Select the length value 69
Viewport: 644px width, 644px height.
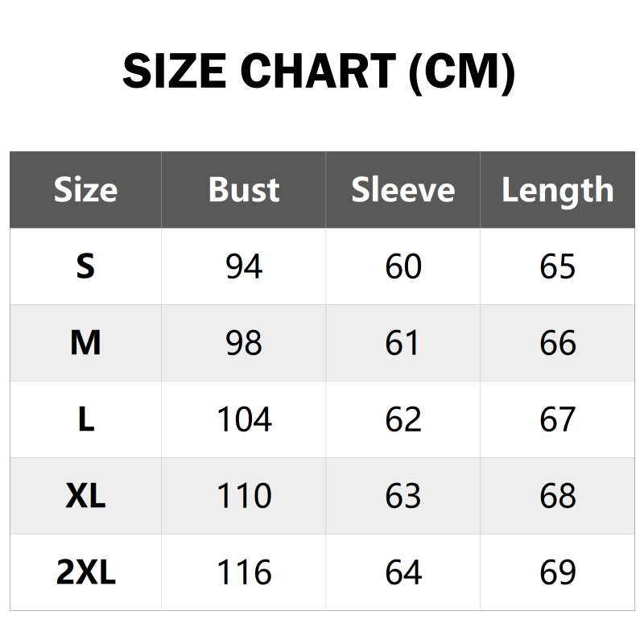[557, 572]
